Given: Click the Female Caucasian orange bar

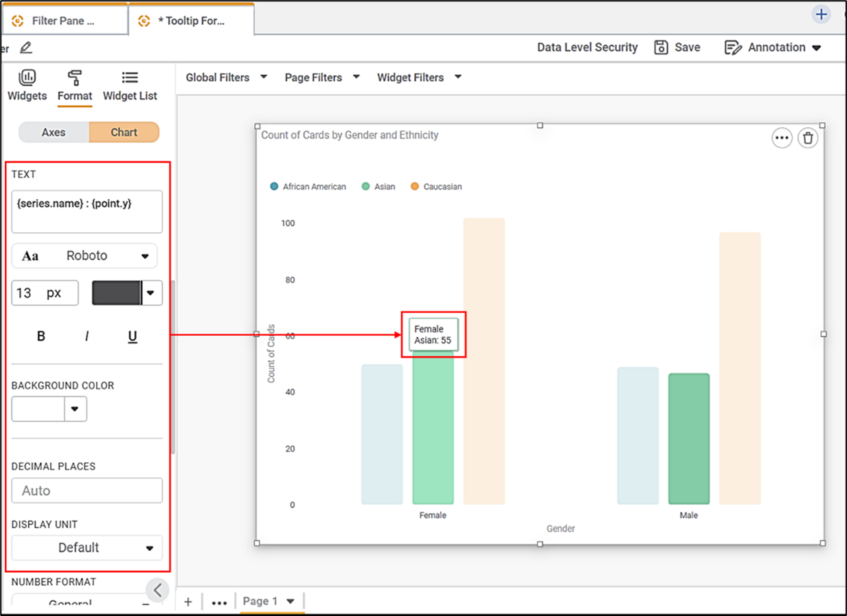Looking at the screenshot, I should tap(484, 362).
